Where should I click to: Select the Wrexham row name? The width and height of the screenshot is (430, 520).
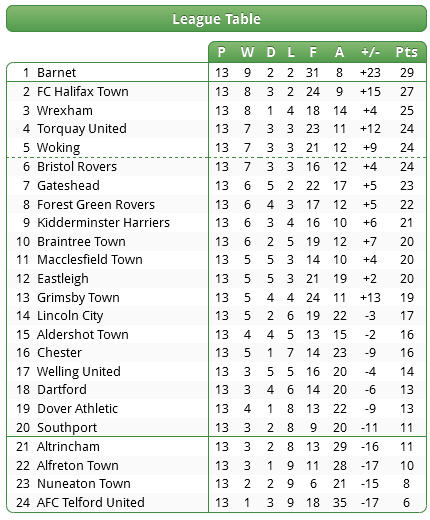(65, 110)
